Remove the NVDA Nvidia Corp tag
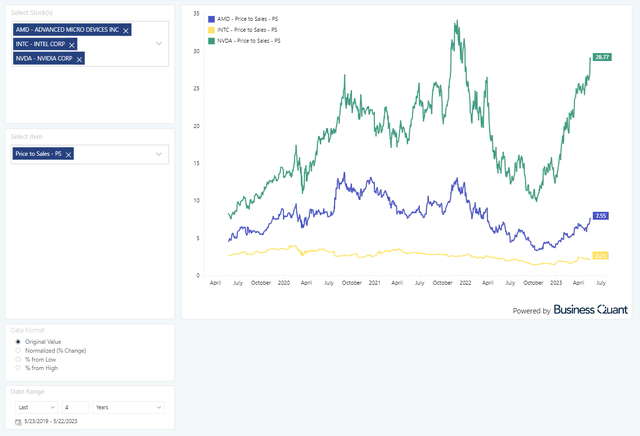The image size is (640, 436). (x=79, y=59)
